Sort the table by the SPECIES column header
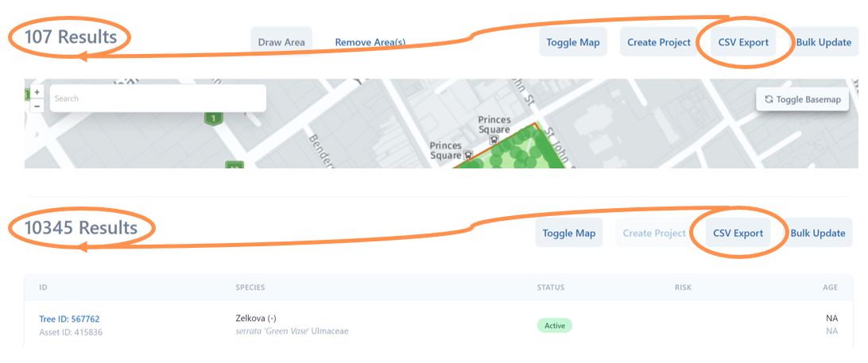Screen dimensions: 868x363 click(x=250, y=287)
